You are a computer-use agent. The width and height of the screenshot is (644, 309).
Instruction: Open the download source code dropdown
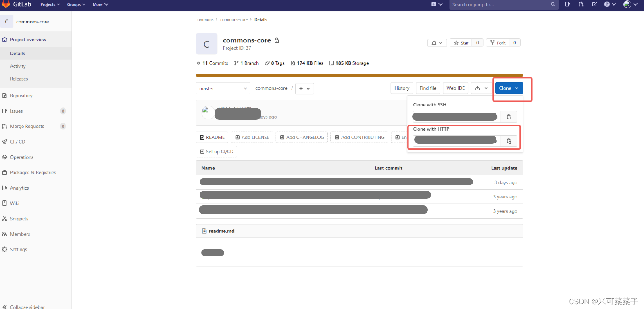(x=481, y=88)
